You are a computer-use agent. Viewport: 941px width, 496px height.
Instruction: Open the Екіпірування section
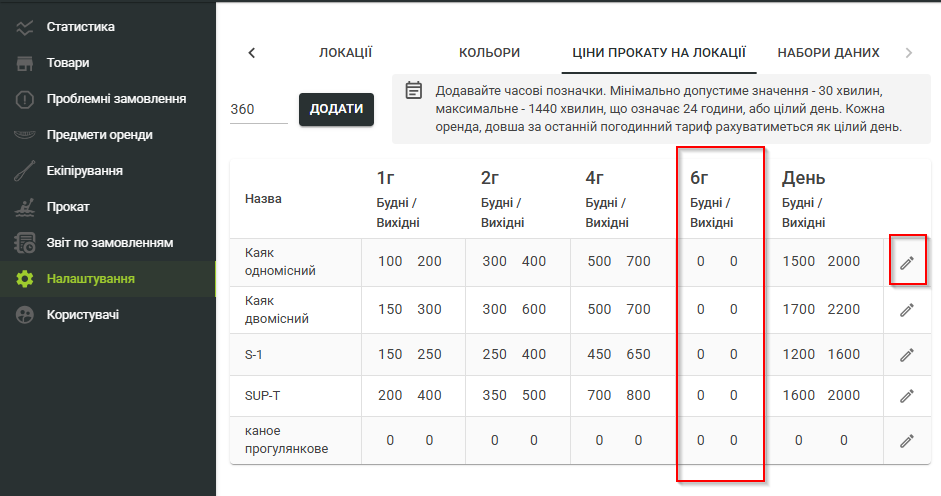point(85,171)
